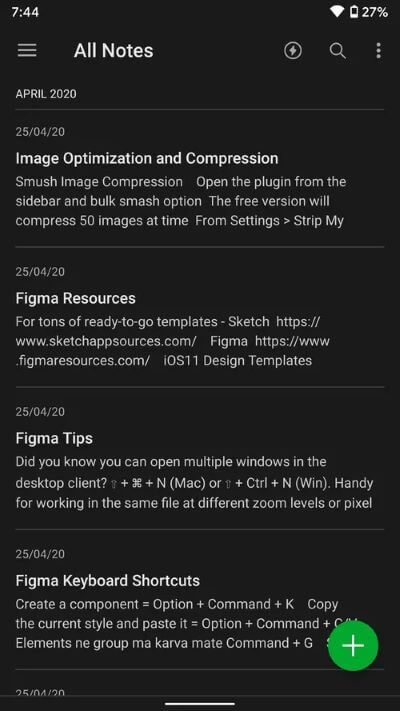Image resolution: width=400 pixels, height=711 pixels.
Task: Open the hamburger navigation menu
Action: click(27, 50)
